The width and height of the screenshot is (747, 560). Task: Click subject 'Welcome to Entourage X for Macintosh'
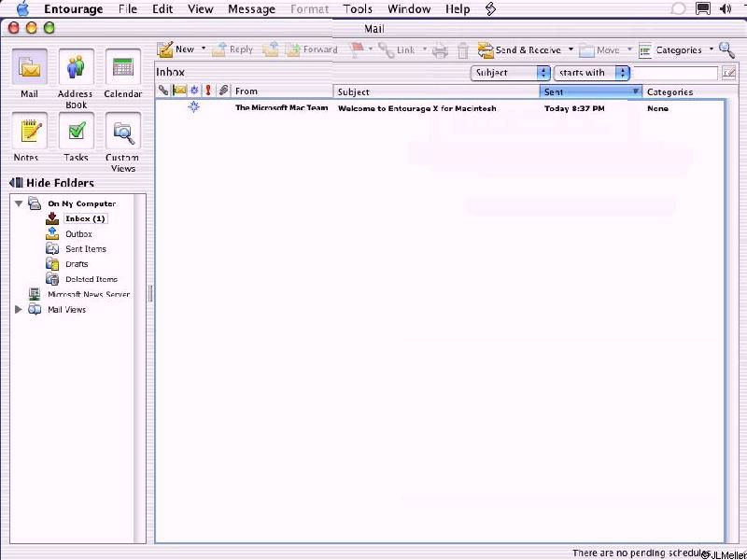(x=416, y=108)
